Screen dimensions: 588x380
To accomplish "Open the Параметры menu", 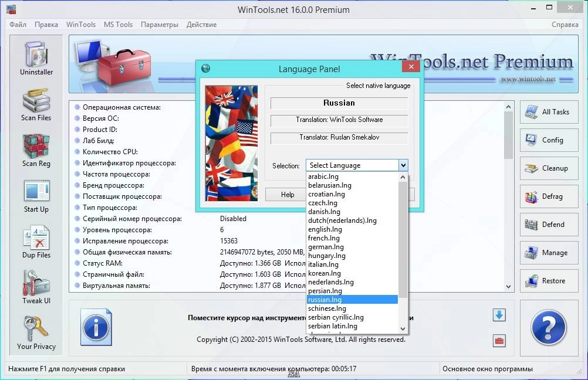I will tap(160, 25).
